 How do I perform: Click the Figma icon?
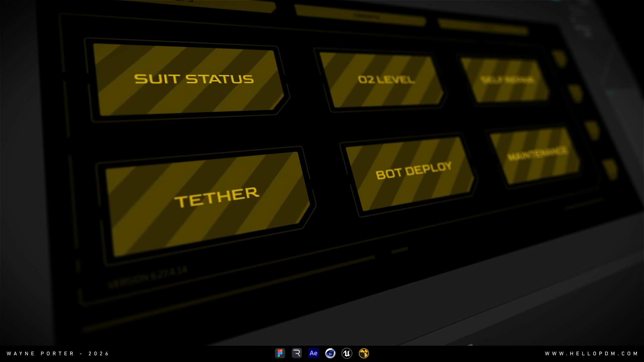coord(280,353)
